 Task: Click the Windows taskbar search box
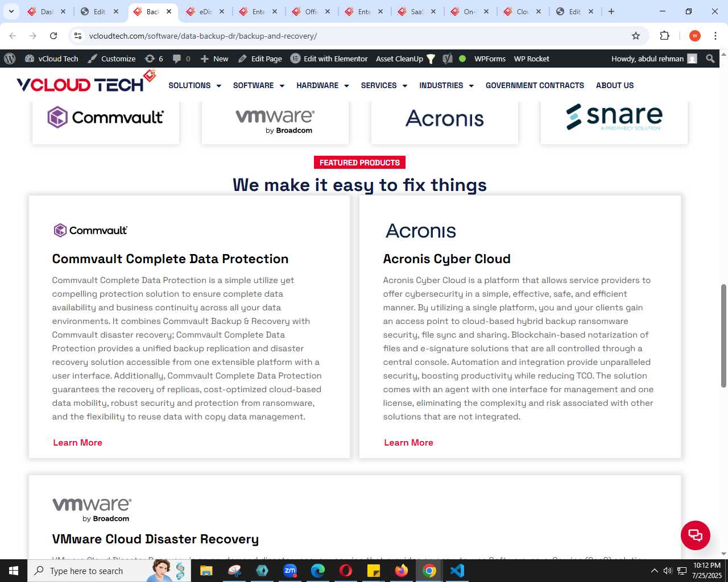click(109, 571)
